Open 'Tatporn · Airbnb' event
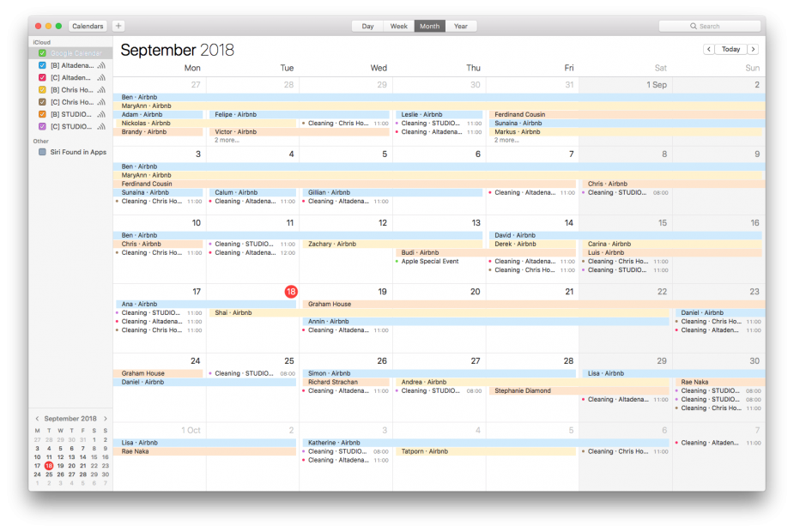This screenshot has height=532, width=794. pos(486,451)
